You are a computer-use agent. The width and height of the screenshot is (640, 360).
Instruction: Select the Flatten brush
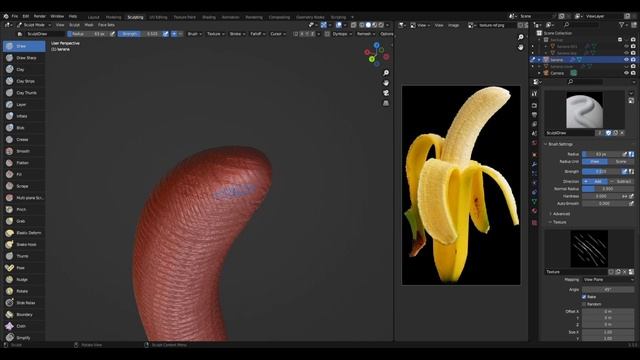[x=24, y=162]
